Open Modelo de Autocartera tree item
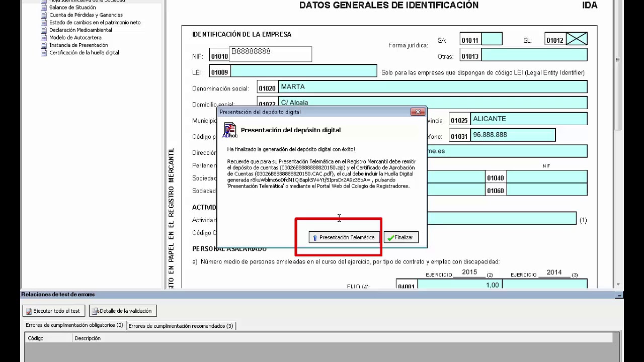Viewport: 644px width, 362px height. [x=75, y=38]
